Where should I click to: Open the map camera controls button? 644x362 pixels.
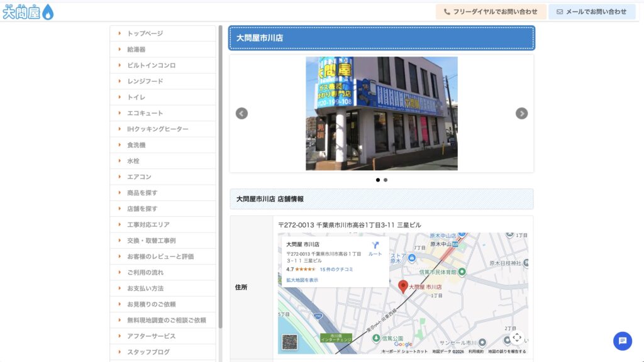coord(517,337)
